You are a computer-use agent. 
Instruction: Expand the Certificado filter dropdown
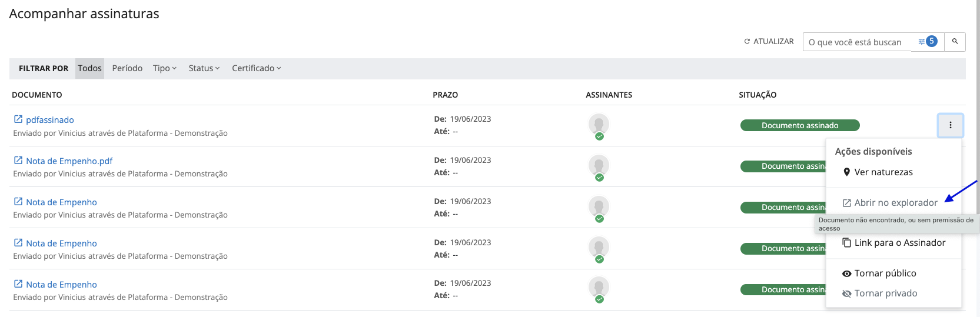(x=256, y=68)
